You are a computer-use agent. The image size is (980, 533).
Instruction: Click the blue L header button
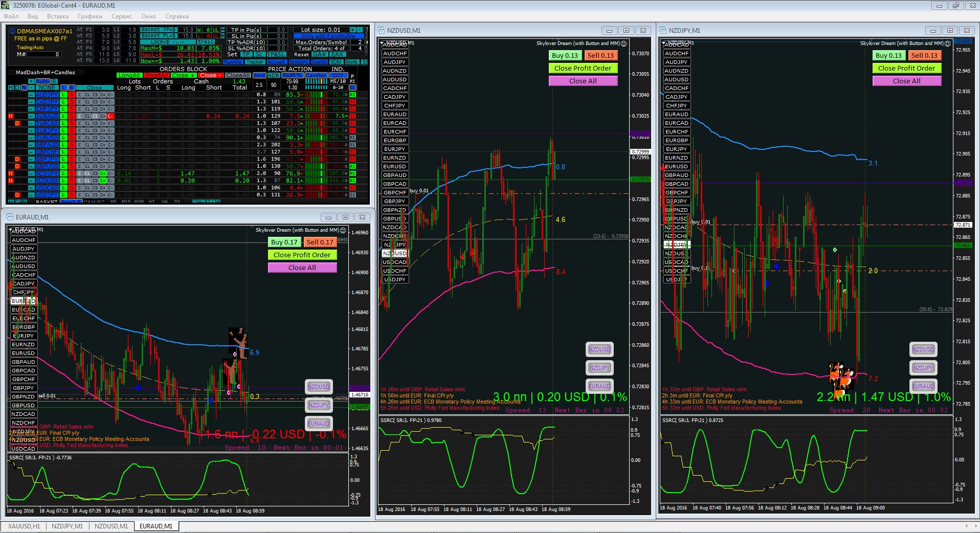point(64,87)
